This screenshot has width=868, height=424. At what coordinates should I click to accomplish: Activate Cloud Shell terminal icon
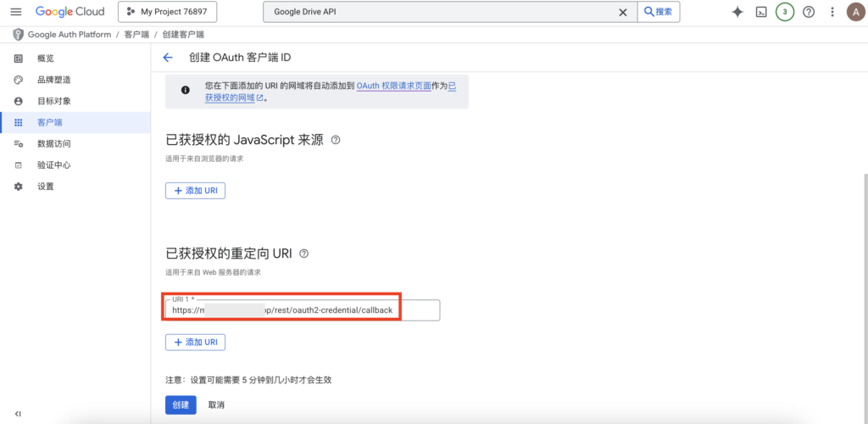[x=761, y=12]
